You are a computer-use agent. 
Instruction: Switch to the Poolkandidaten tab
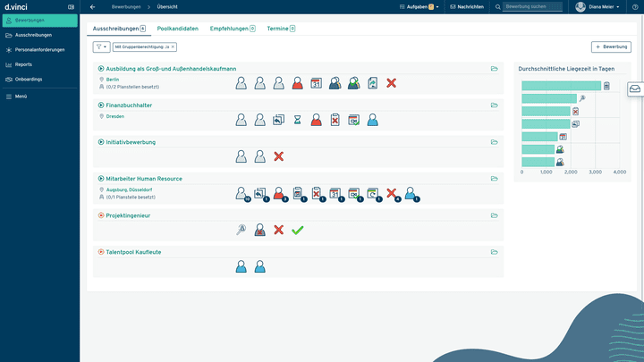point(177,29)
